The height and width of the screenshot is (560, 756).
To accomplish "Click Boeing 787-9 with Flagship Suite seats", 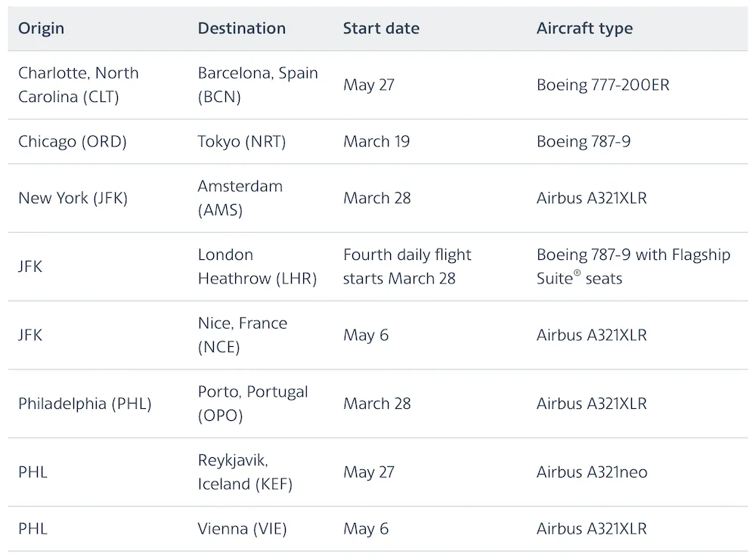I will click(x=633, y=267).
